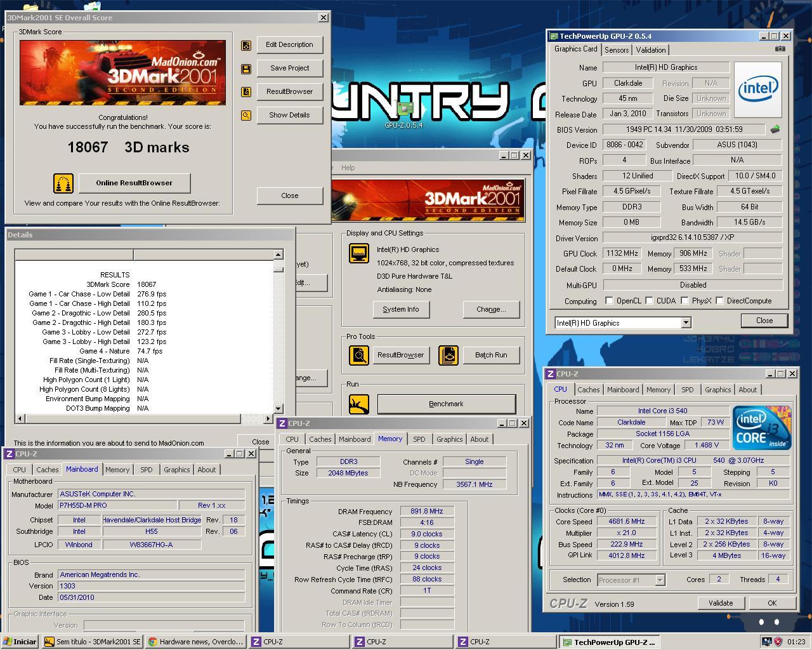The height and width of the screenshot is (650, 812).
Task: Open the Intel(R) HD Graphics adapter dropdown
Action: point(686,323)
